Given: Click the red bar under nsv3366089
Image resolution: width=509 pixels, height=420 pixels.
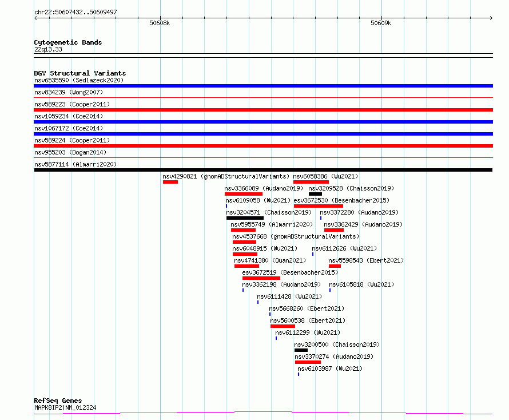Looking at the screenshot, I should point(244,194).
